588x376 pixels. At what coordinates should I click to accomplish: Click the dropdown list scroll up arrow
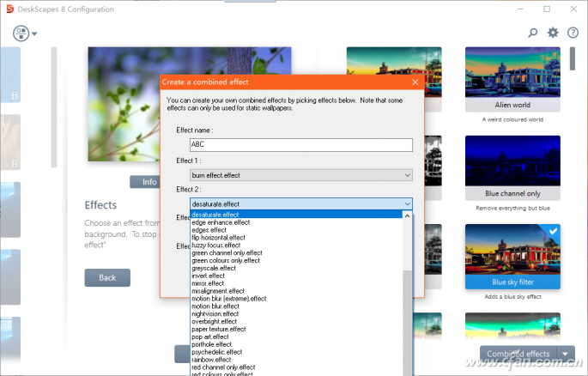[407, 216]
